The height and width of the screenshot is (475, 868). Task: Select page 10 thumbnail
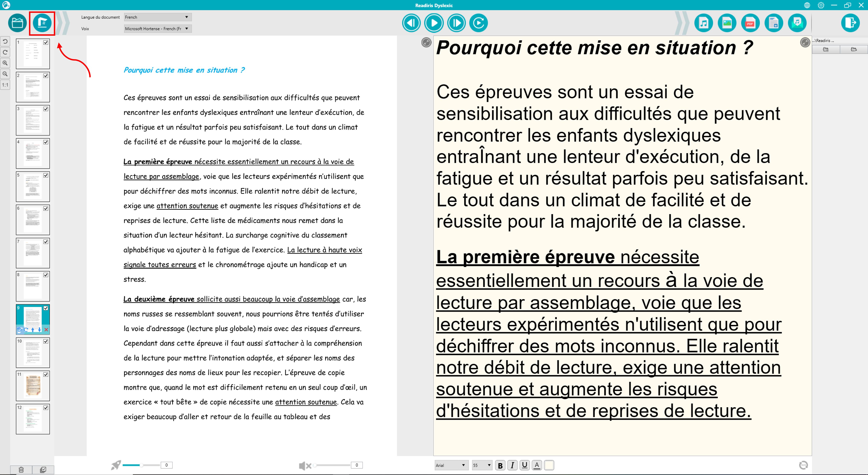click(33, 353)
